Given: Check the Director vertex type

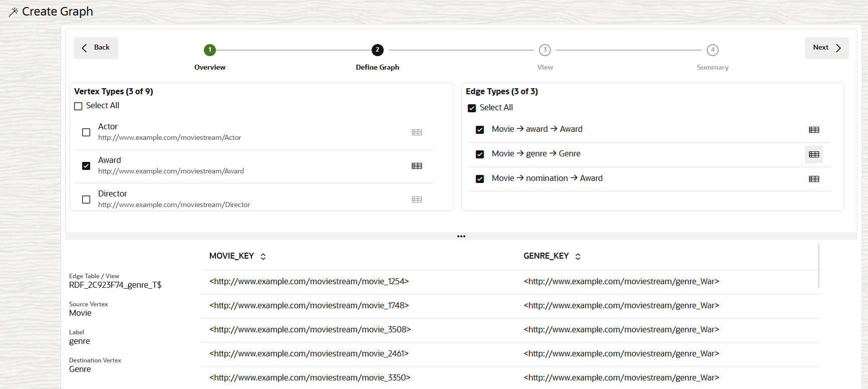Looking at the screenshot, I should [x=86, y=200].
